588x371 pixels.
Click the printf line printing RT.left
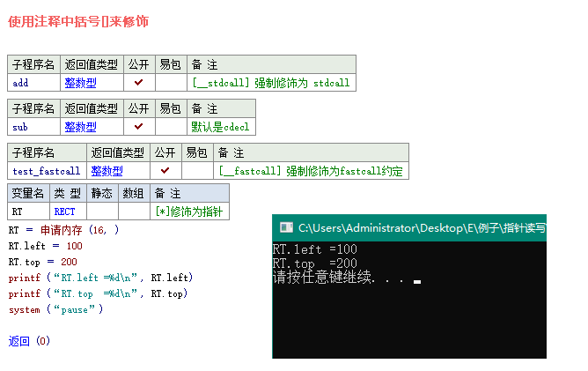coord(100,278)
